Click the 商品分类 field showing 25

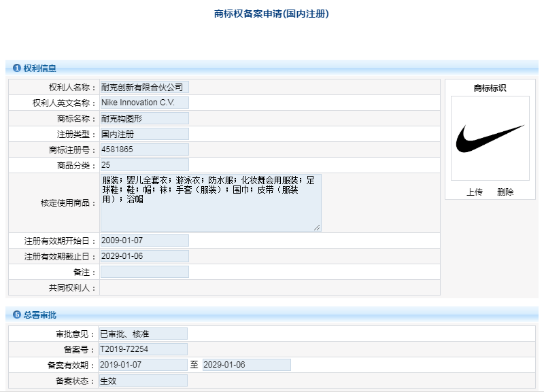144,165
